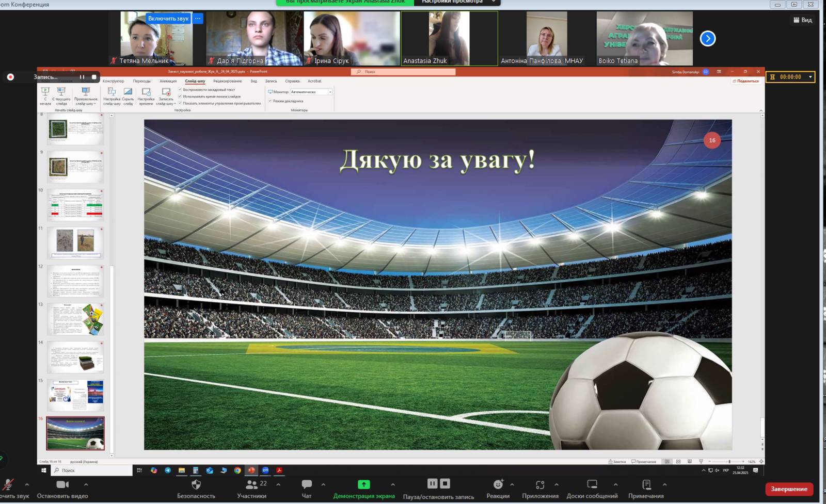Open the Справка ribbon tab

tap(292, 81)
